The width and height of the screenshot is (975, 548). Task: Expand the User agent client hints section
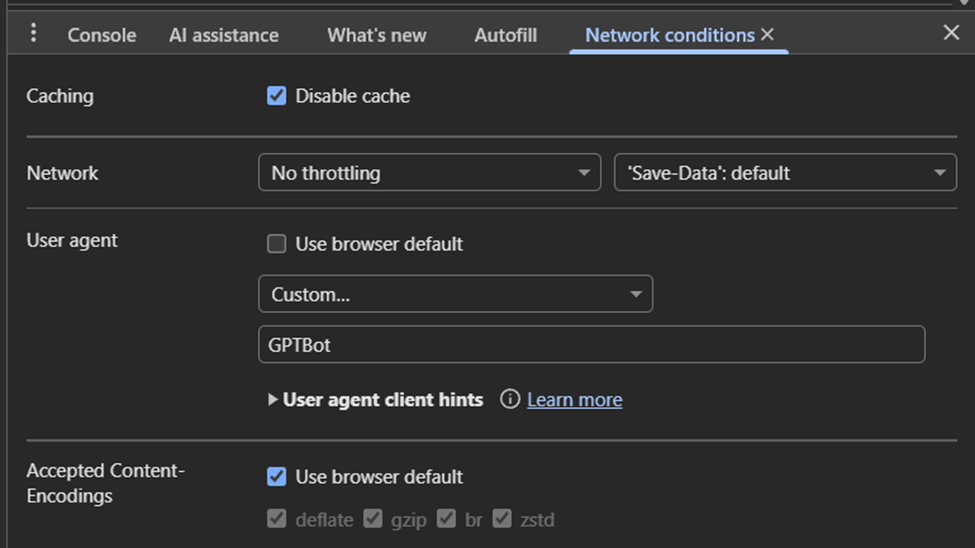click(x=273, y=399)
